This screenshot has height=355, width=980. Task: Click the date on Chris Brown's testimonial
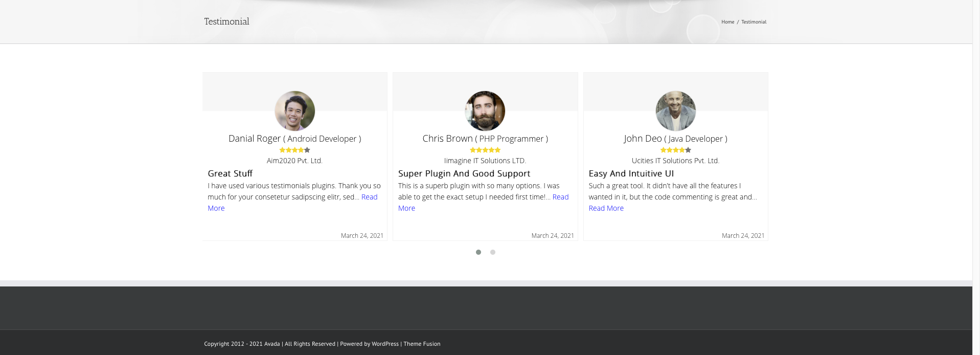click(x=552, y=236)
